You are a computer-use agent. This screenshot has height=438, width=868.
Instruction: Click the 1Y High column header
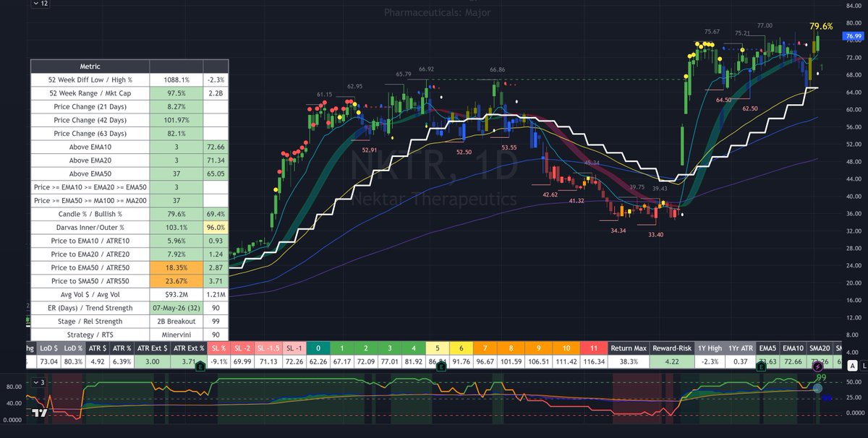[x=710, y=348]
